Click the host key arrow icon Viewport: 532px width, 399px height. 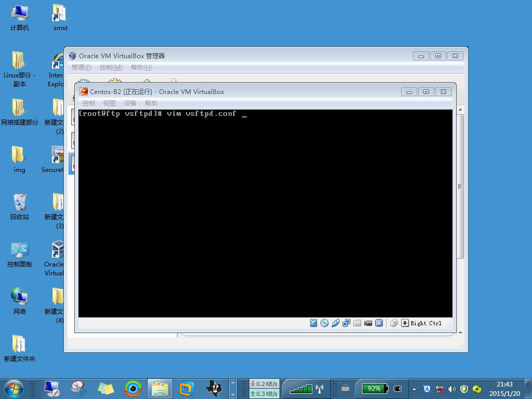[405, 323]
